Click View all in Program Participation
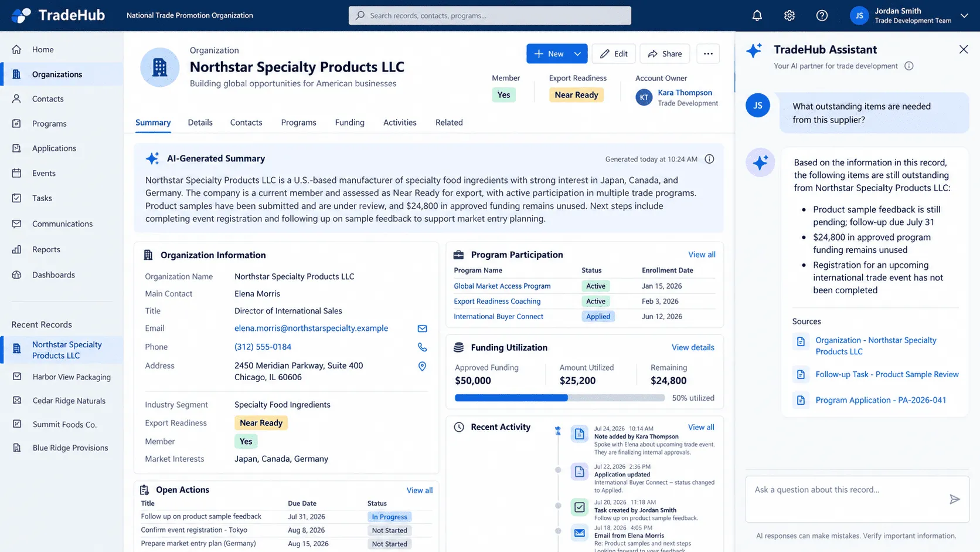 (x=702, y=255)
